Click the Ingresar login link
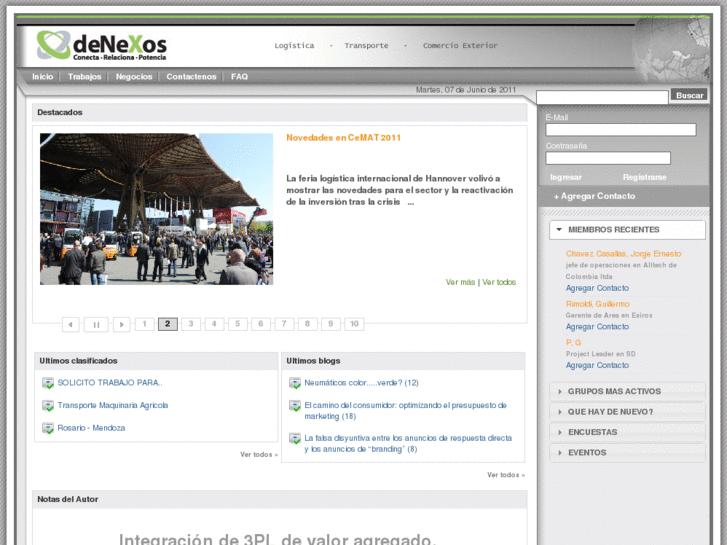Screen dimensions: 727x545 pos(566,177)
